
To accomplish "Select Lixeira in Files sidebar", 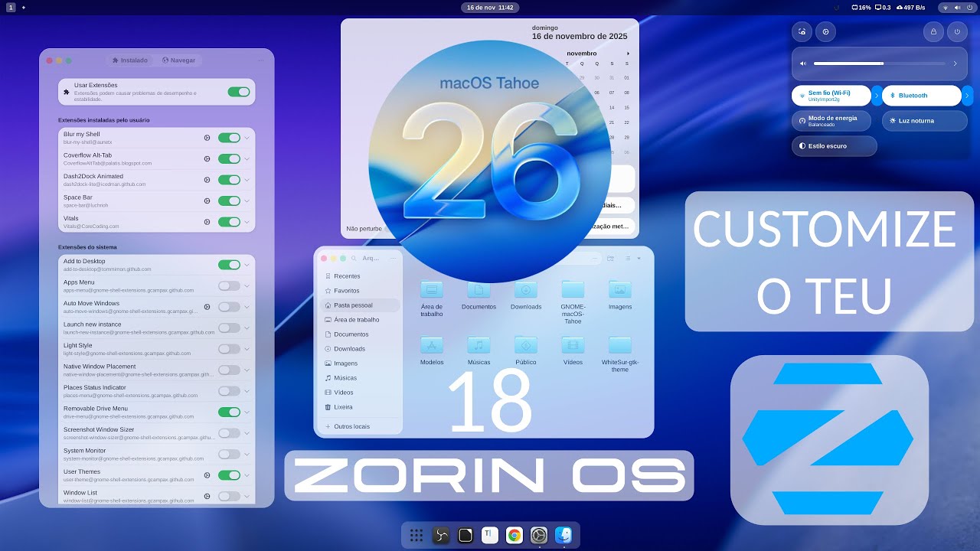I will (360, 407).
